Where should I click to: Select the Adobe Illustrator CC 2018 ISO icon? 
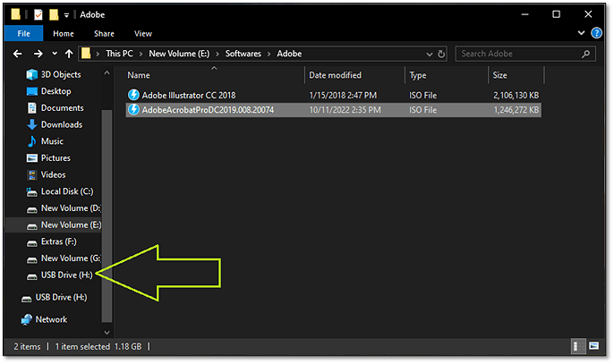pos(133,95)
